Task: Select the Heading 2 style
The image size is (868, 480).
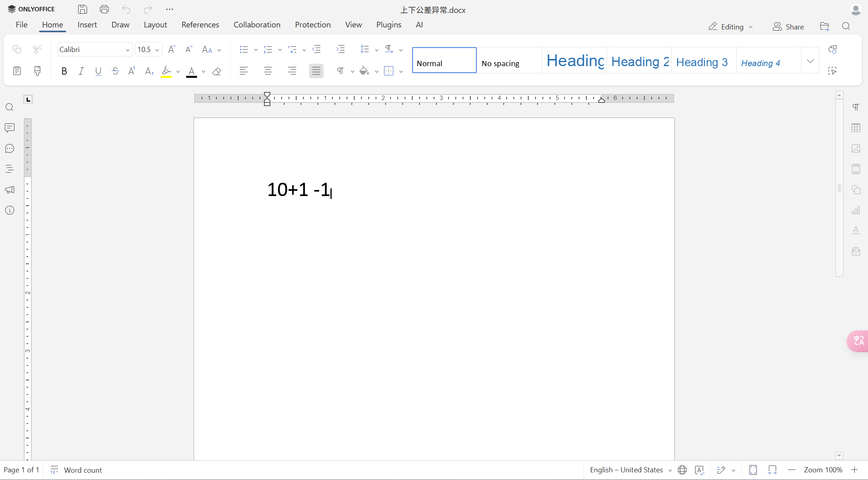Action: [639, 61]
